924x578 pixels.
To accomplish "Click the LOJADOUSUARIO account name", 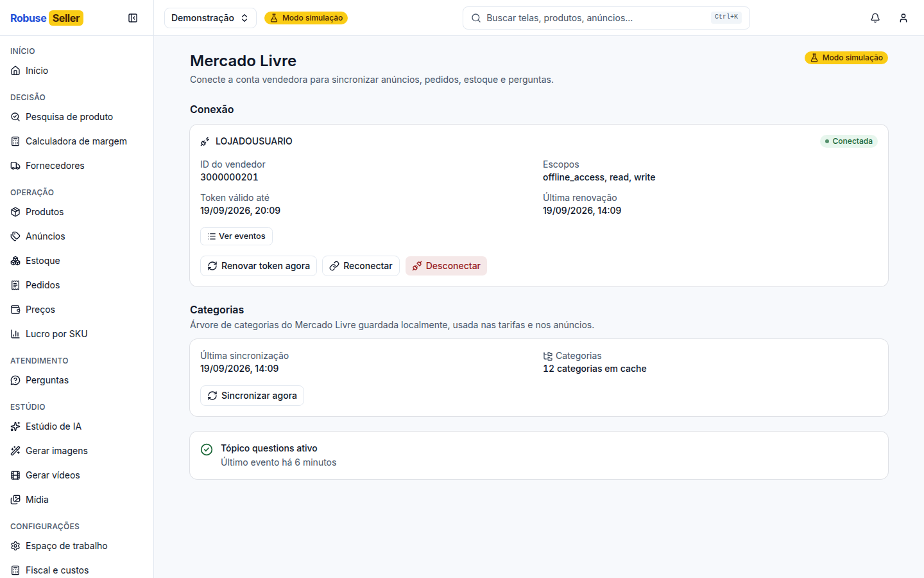I will pyautogui.click(x=254, y=141).
